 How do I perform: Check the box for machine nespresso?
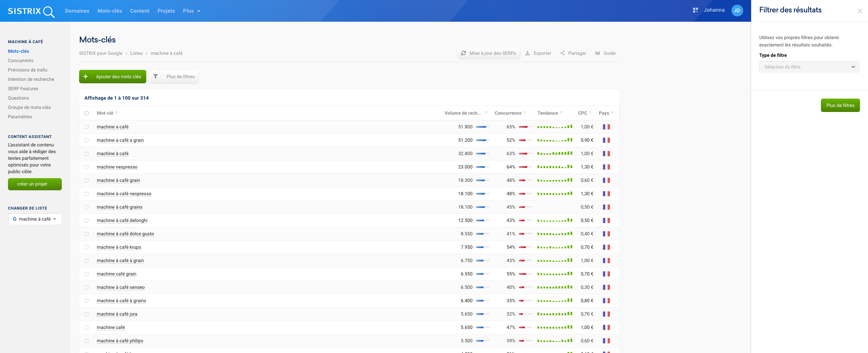tap(86, 167)
